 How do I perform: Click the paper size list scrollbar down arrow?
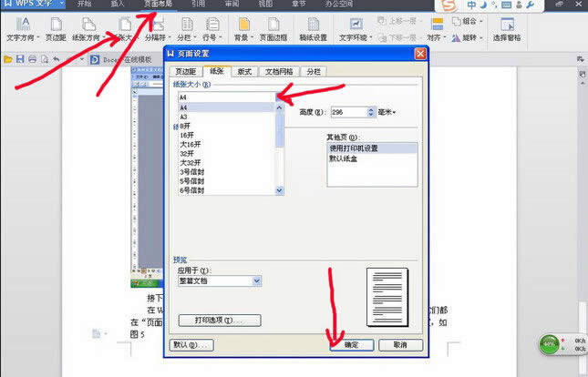(279, 190)
